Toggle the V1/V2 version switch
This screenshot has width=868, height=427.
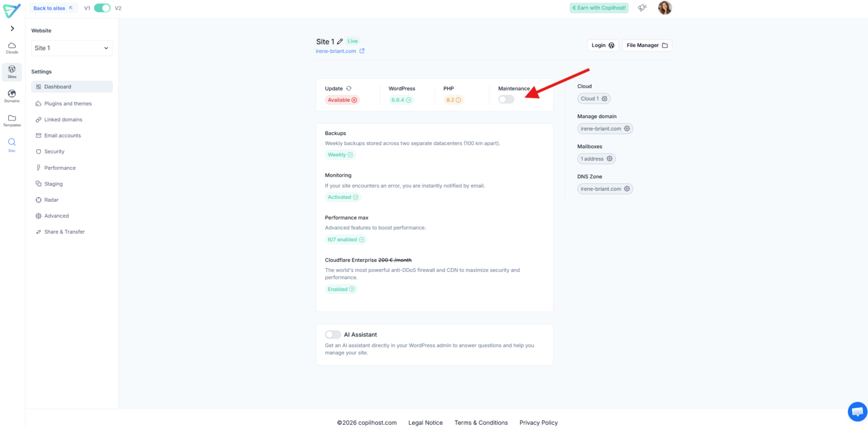(x=102, y=8)
